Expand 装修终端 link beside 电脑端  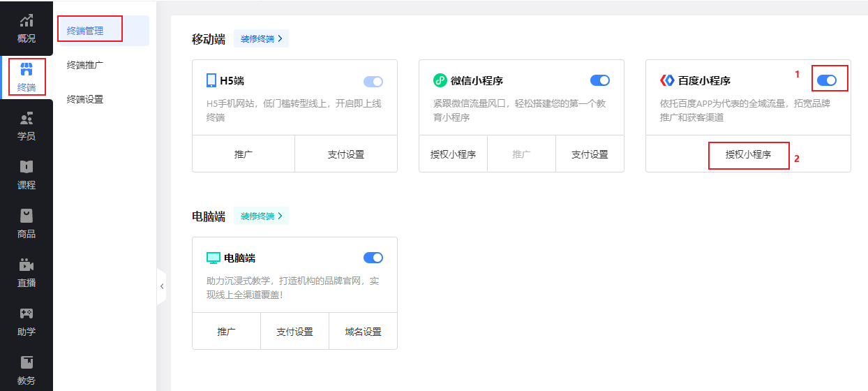pos(261,216)
